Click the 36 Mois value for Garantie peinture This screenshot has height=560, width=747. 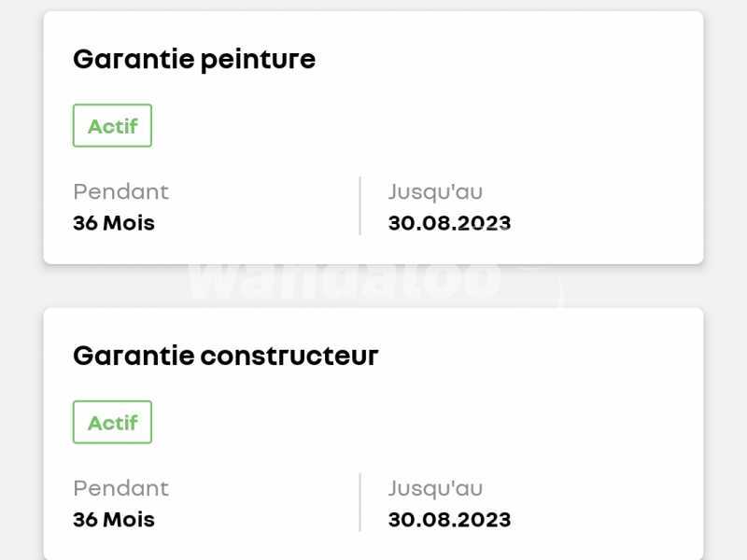click(x=114, y=223)
